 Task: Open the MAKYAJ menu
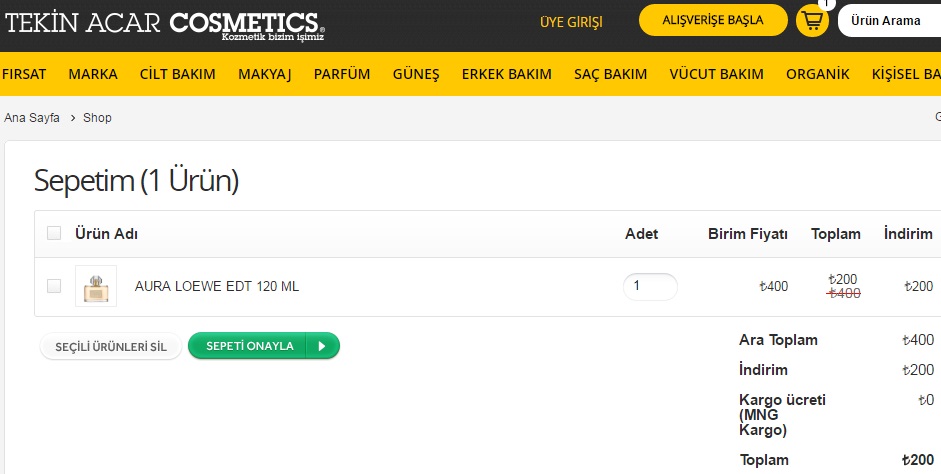coord(265,74)
